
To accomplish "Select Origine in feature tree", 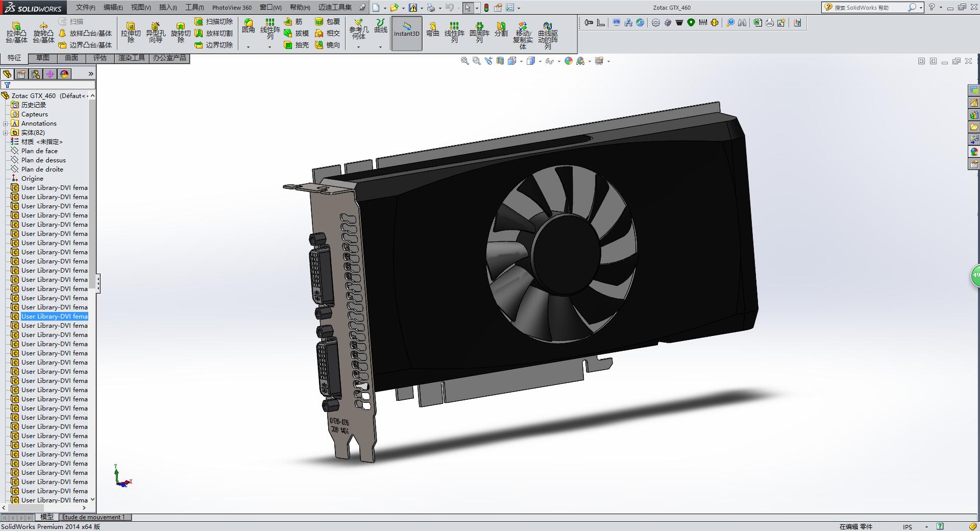I will (x=32, y=179).
